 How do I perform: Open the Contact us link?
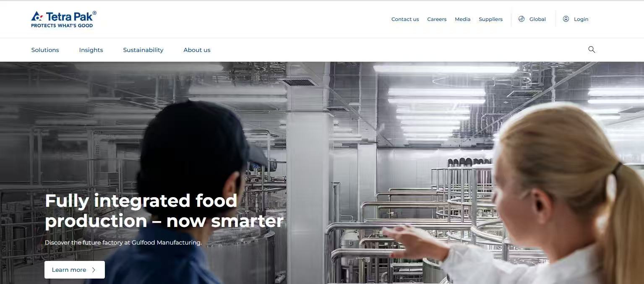tap(405, 19)
